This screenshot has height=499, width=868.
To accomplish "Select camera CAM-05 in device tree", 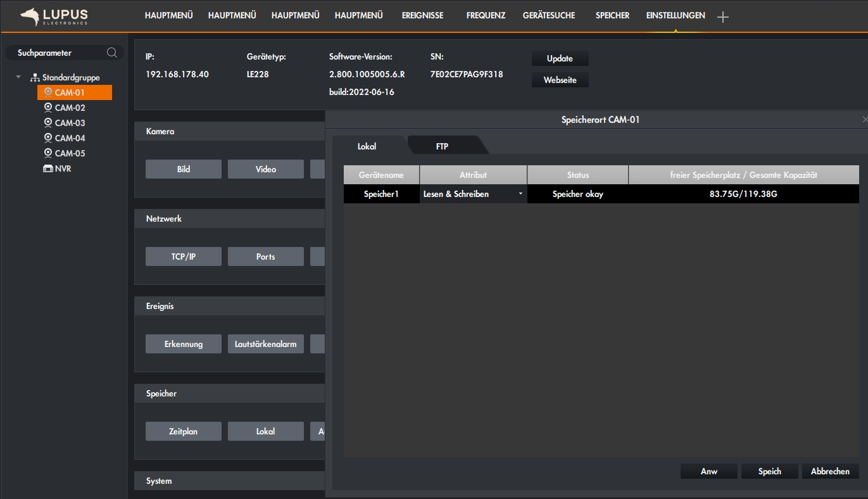I will tap(70, 153).
